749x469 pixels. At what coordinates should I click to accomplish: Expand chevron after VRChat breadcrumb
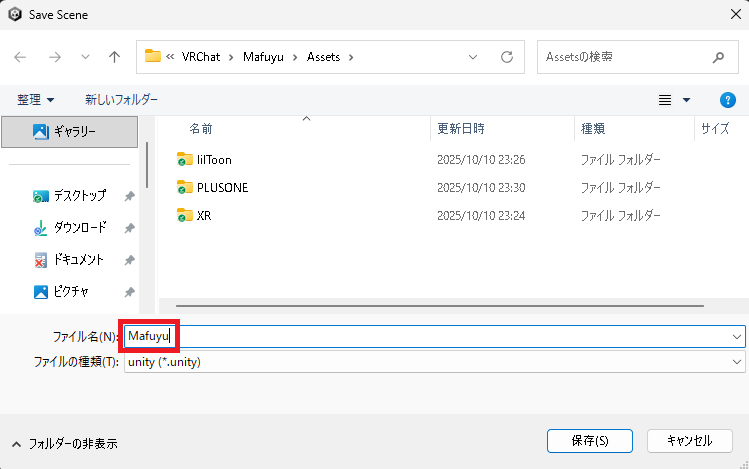[x=231, y=57]
